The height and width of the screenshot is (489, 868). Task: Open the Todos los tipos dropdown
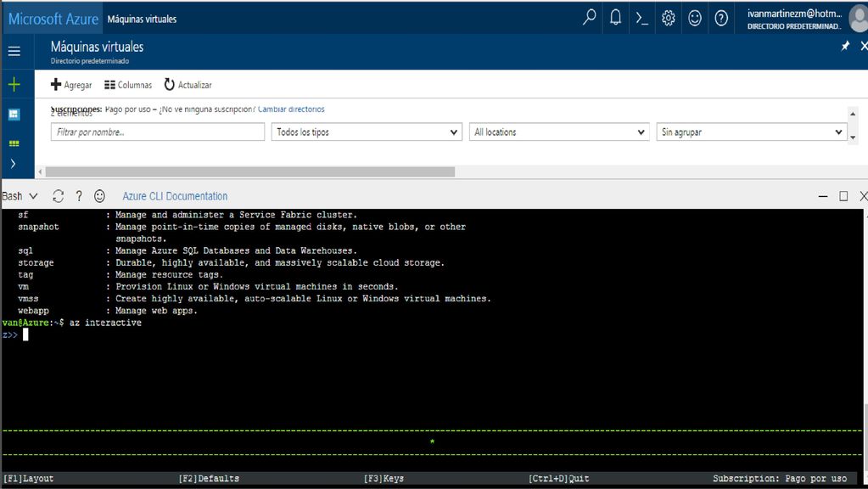coord(367,132)
